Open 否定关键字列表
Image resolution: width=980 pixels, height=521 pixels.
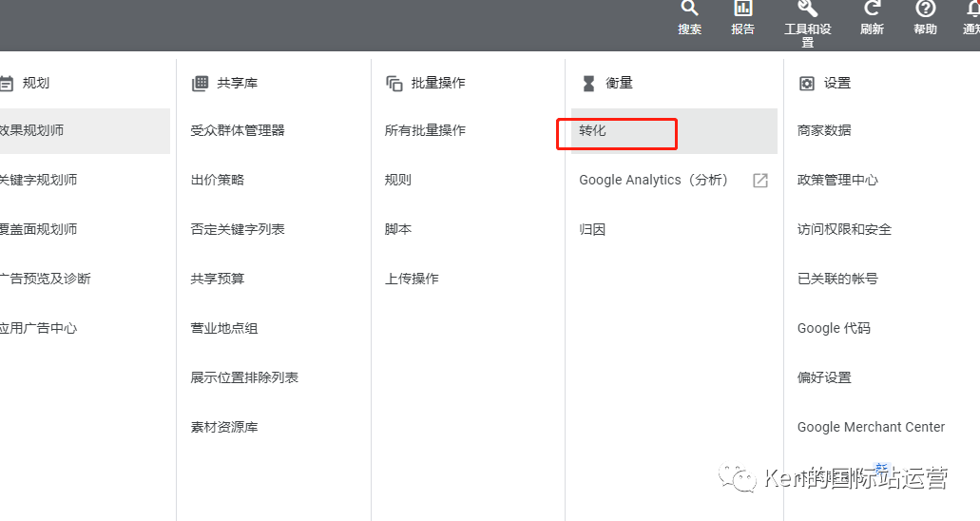[238, 230]
